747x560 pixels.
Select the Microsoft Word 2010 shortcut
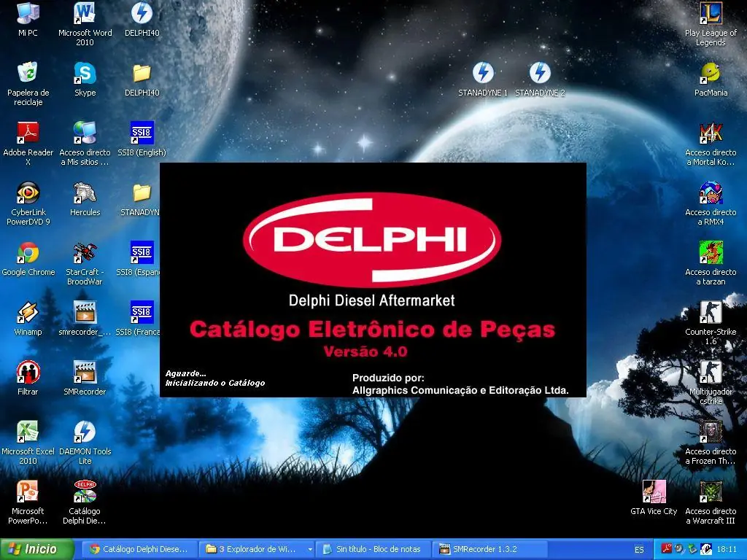[x=85, y=23]
